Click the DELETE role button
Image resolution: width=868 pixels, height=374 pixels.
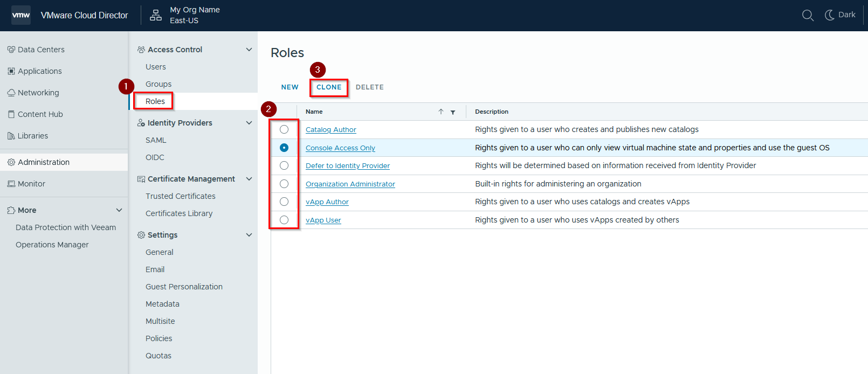coord(370,87)
